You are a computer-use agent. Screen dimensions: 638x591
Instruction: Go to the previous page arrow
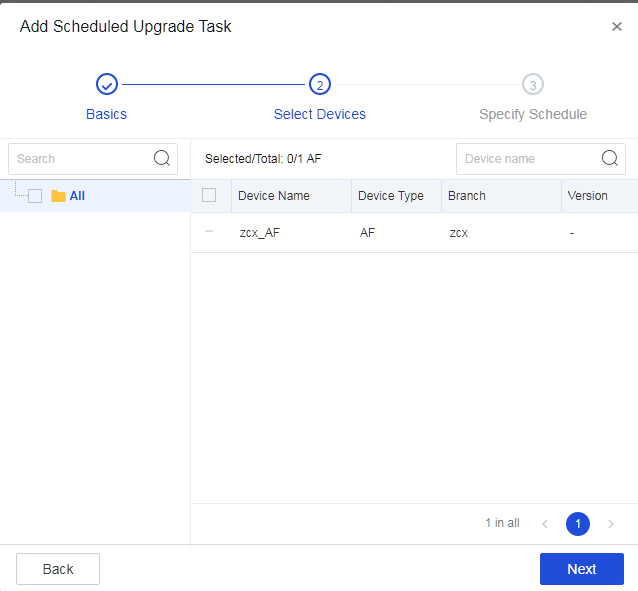[x=545, y=523]
